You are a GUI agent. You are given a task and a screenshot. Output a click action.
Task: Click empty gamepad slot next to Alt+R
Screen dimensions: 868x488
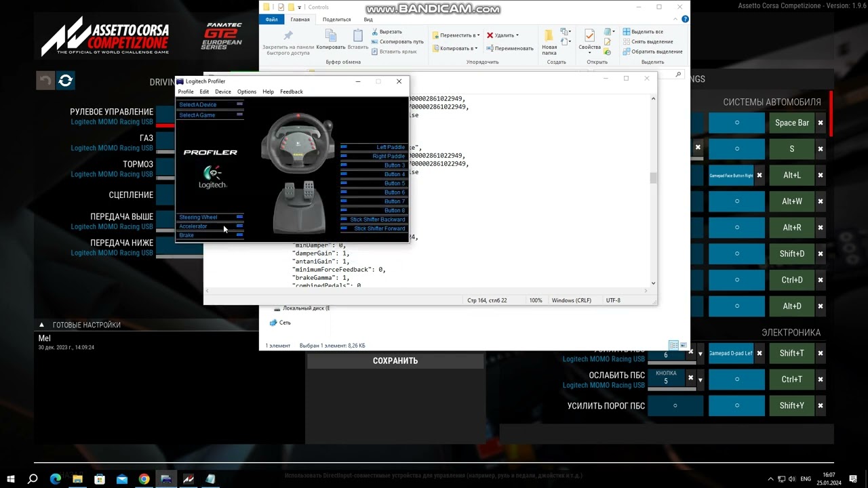pos(736,228)
